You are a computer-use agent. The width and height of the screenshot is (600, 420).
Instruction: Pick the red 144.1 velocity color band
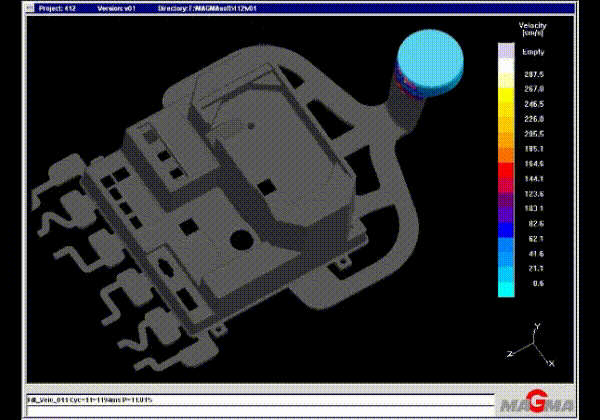click(506, 177)
